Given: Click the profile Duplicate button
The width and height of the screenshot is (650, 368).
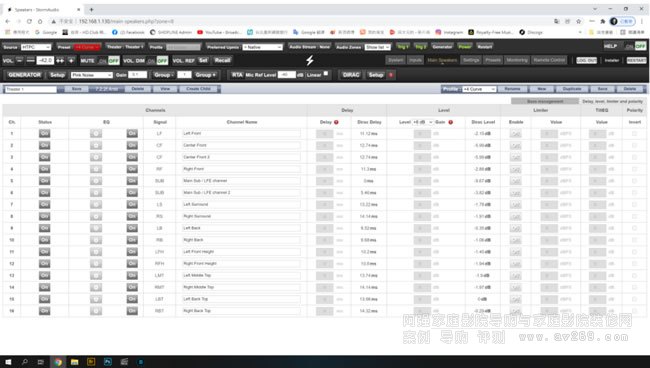Looking at the screenshot, I should (572, 89).
